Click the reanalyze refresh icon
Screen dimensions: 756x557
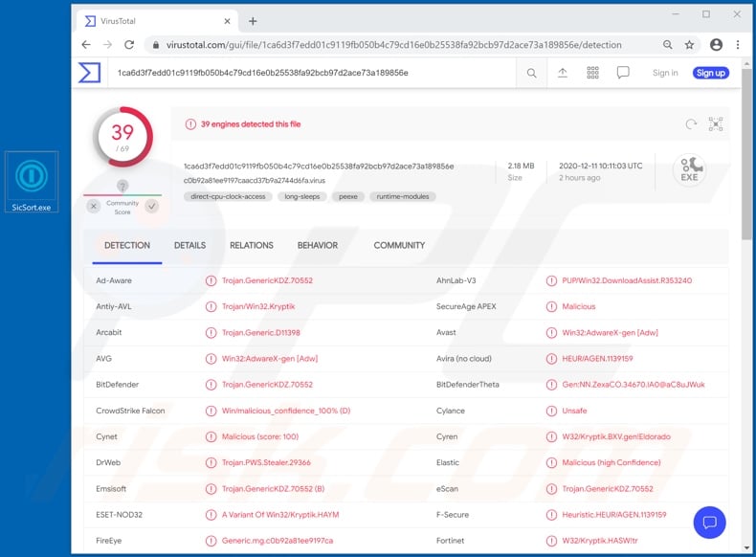pyautogui.click(x=691, y=124)
